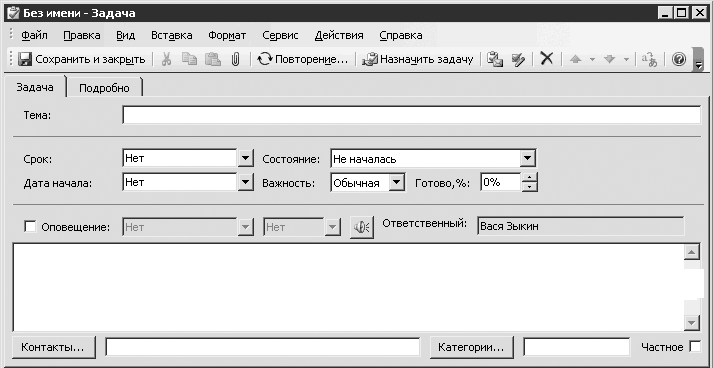
Task: Click the task icon in title bar
Action: [x=13, y=13]
